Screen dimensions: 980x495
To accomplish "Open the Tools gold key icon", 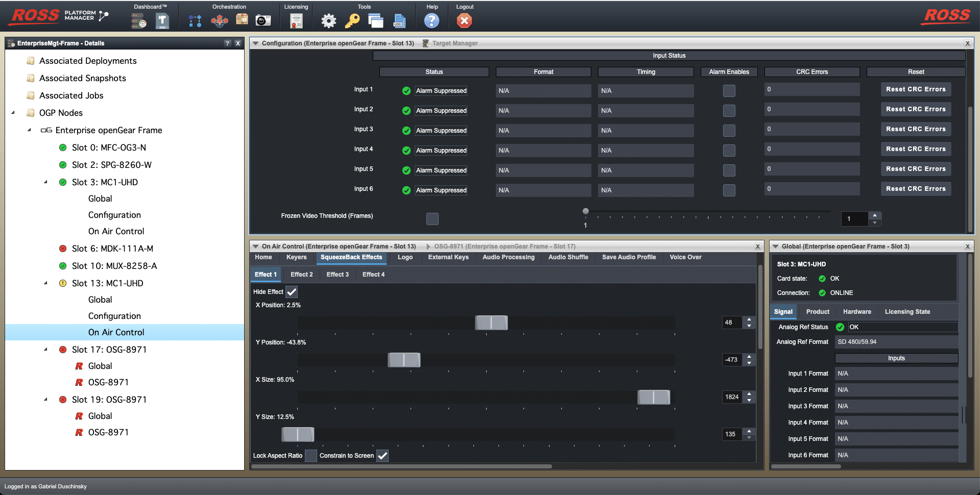I will [x=352, y=20].
